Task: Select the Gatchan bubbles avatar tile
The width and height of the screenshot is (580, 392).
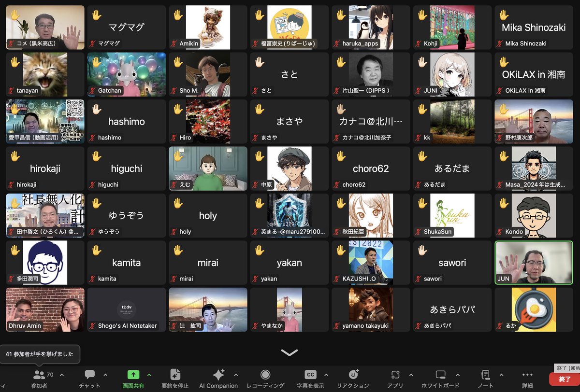Action: [127, 74]
